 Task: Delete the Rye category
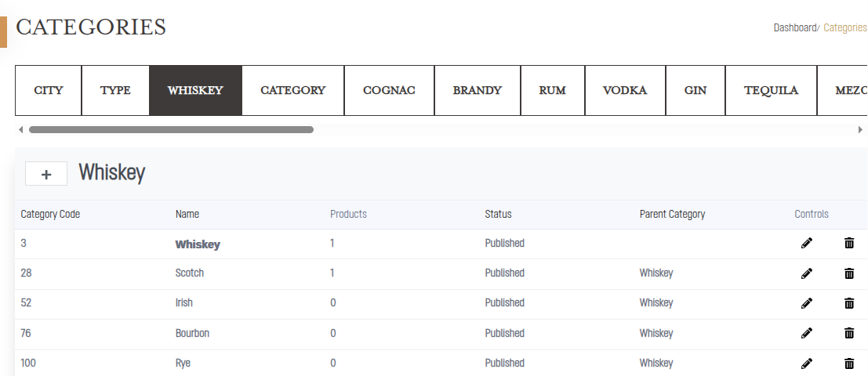pyautogui.click(x=849, y=363)
